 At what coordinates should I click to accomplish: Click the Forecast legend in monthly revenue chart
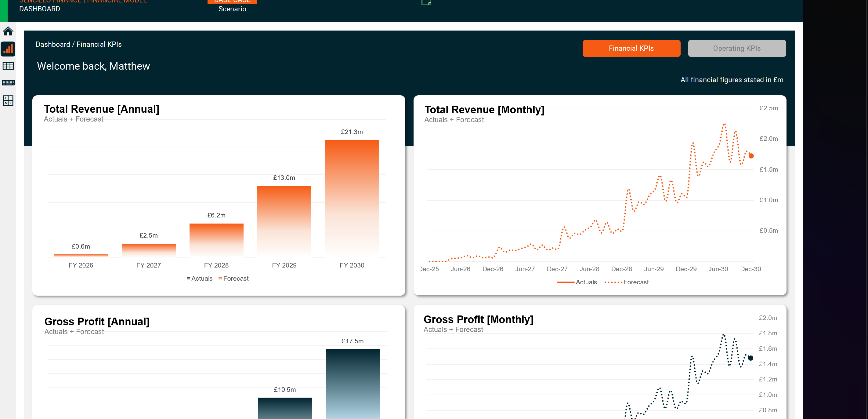(x=626, y=282)
